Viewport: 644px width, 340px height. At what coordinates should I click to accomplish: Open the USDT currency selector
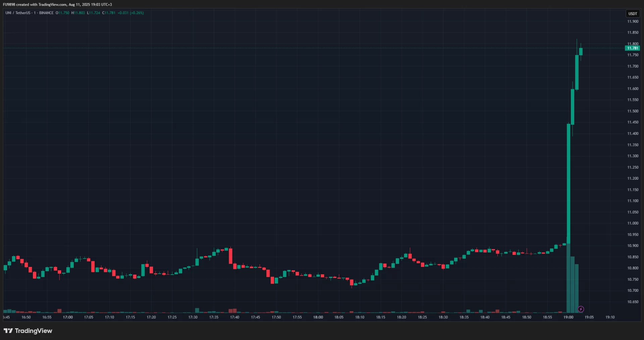(633, 14)
